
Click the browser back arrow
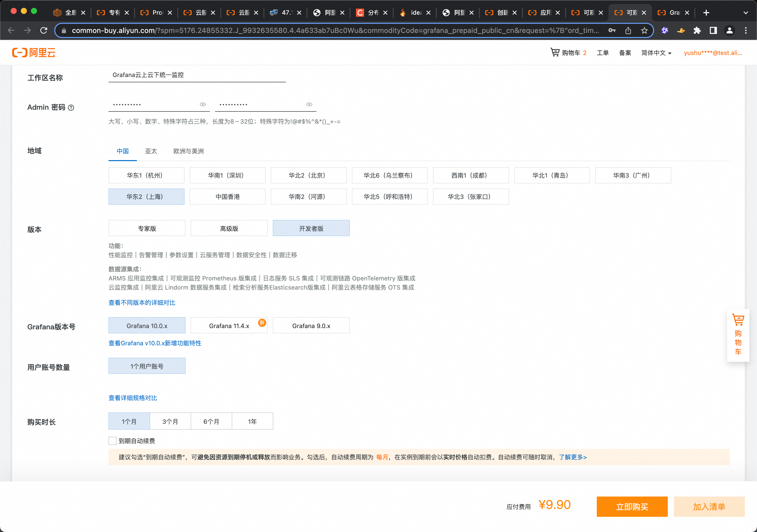point(11,30)
